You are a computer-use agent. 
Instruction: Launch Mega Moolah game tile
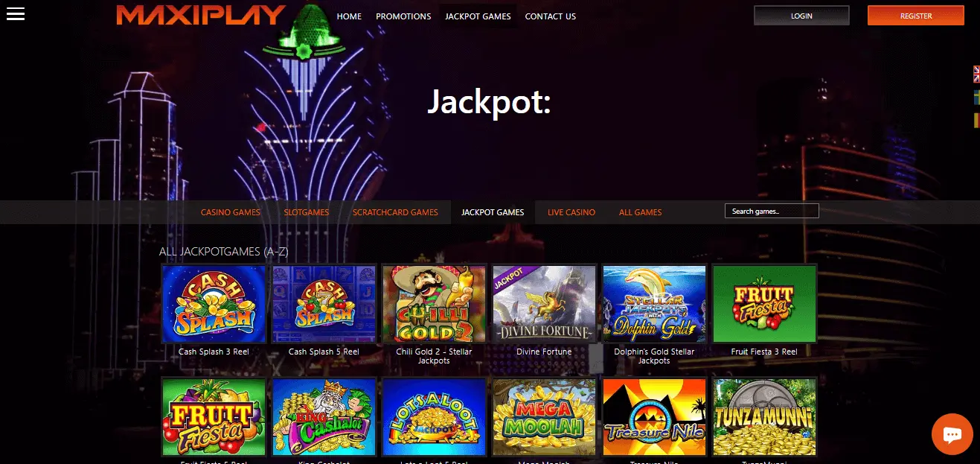pos(544,418)
